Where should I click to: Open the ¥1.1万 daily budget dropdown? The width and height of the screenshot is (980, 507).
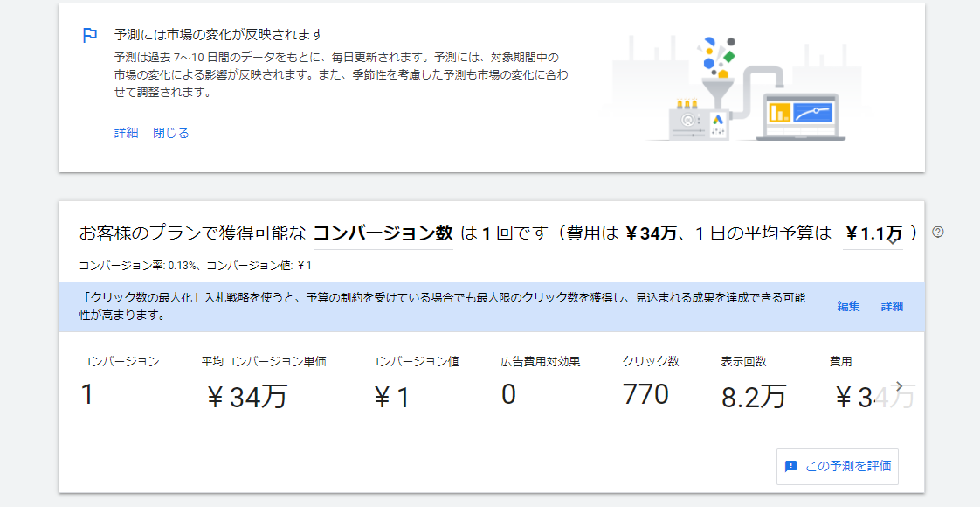[x=873, y=233]
